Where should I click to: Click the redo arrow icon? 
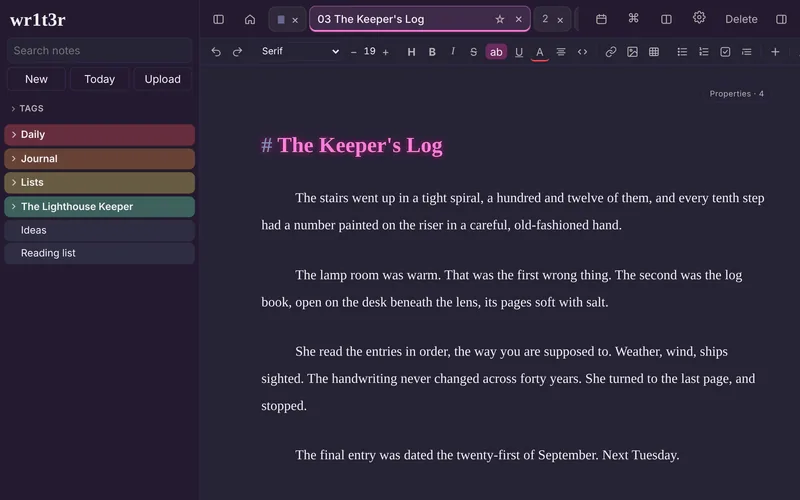(x=237, y=52)
